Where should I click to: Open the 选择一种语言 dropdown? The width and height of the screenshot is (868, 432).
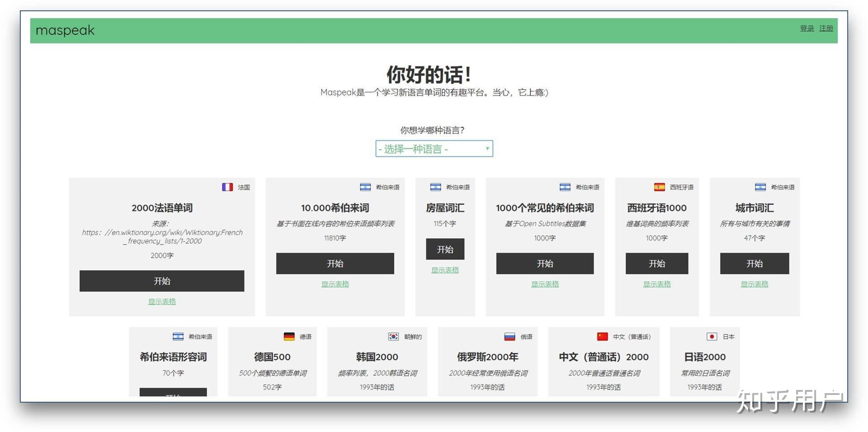click(434, 149)
